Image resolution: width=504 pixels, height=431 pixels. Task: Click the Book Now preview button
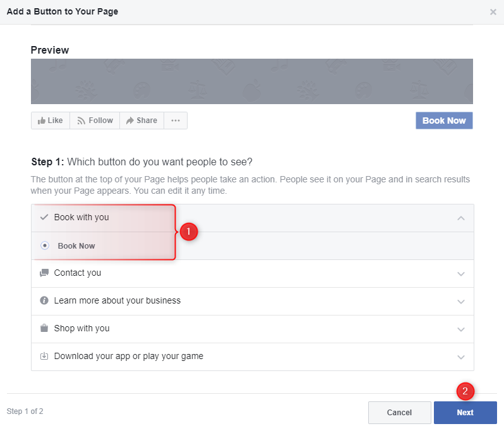[x=444, y=121]
